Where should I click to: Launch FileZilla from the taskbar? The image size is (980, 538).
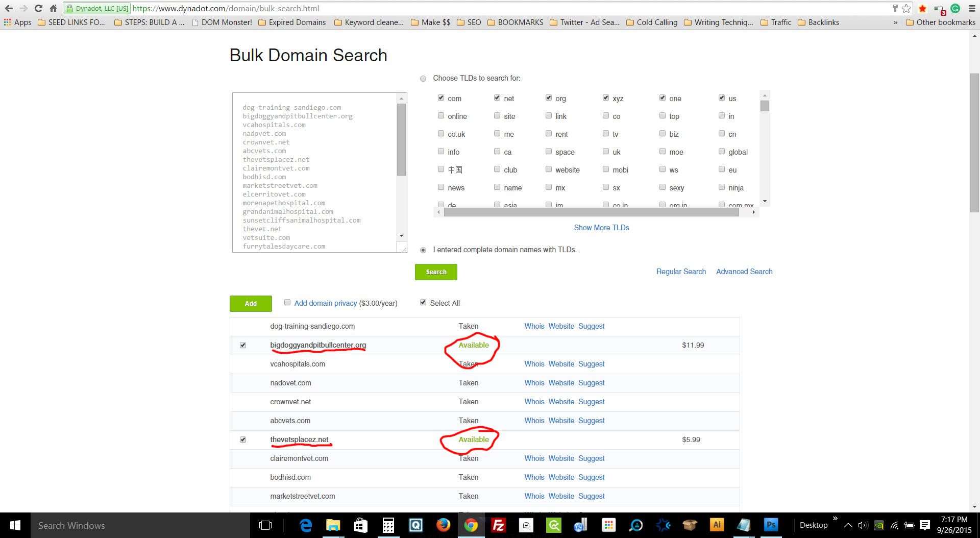tap(498, 525)
